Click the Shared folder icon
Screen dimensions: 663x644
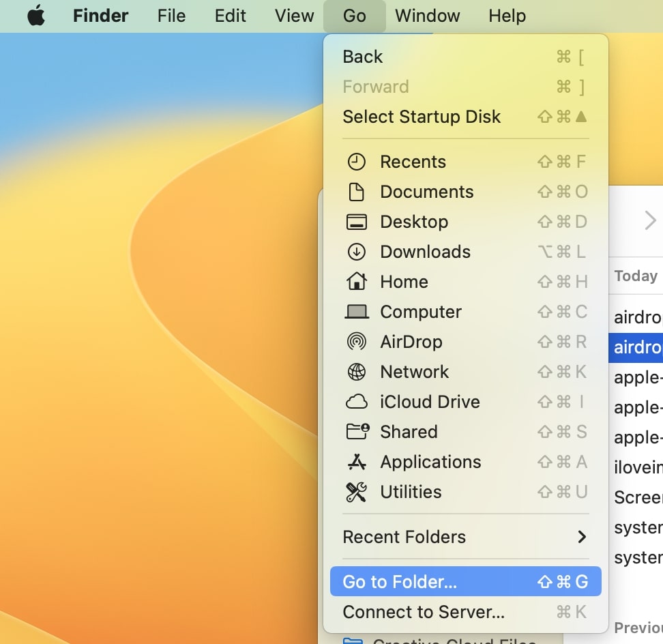[357, 432]
